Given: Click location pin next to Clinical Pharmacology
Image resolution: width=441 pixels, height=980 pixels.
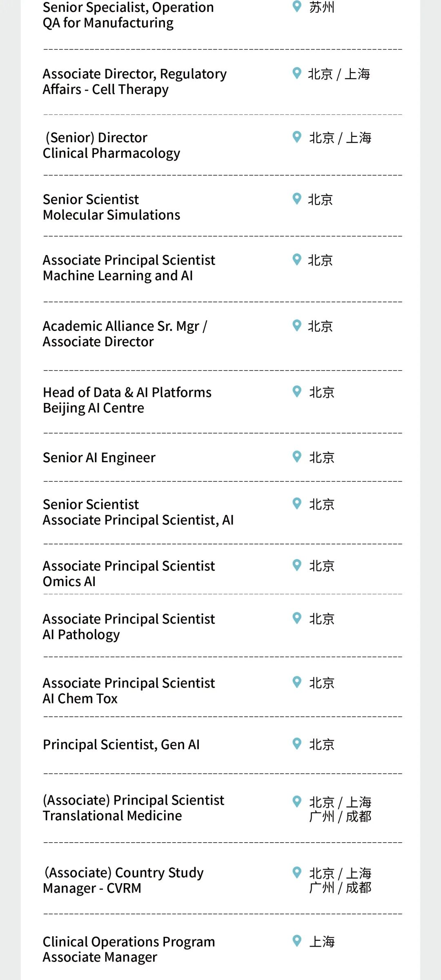Looking at the screenshot, I should click(x=297, y=137).
